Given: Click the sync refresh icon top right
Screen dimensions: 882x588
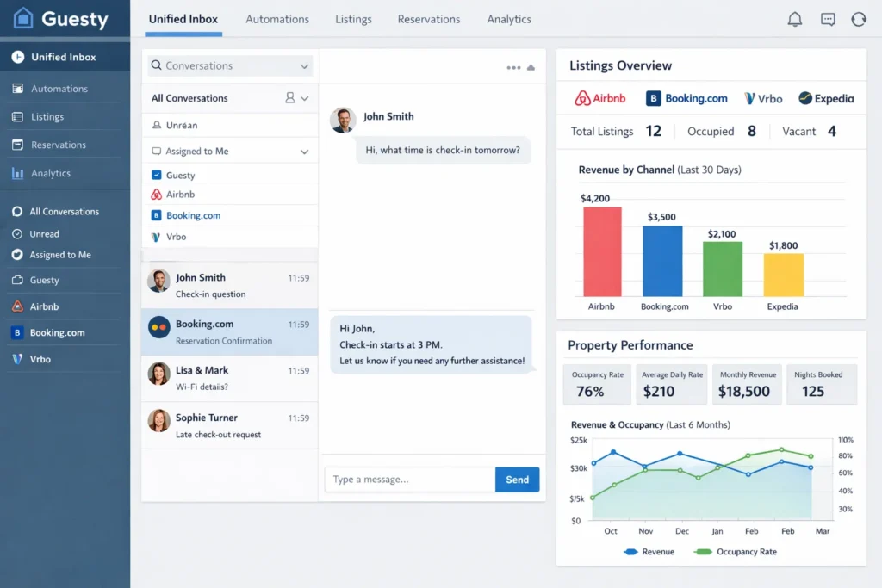Looking at the screenshot, I should tap(858, 18).
